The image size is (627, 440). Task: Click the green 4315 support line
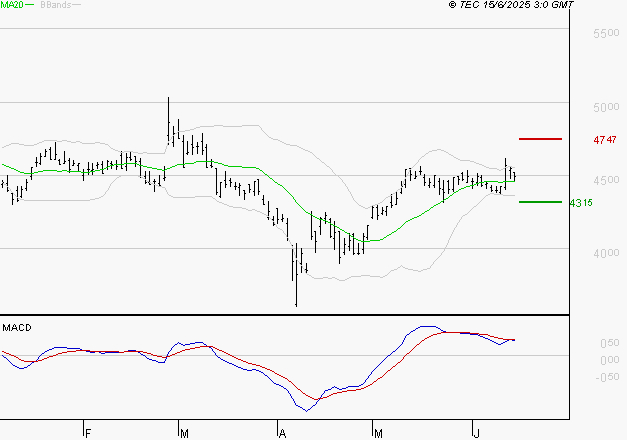539,202
